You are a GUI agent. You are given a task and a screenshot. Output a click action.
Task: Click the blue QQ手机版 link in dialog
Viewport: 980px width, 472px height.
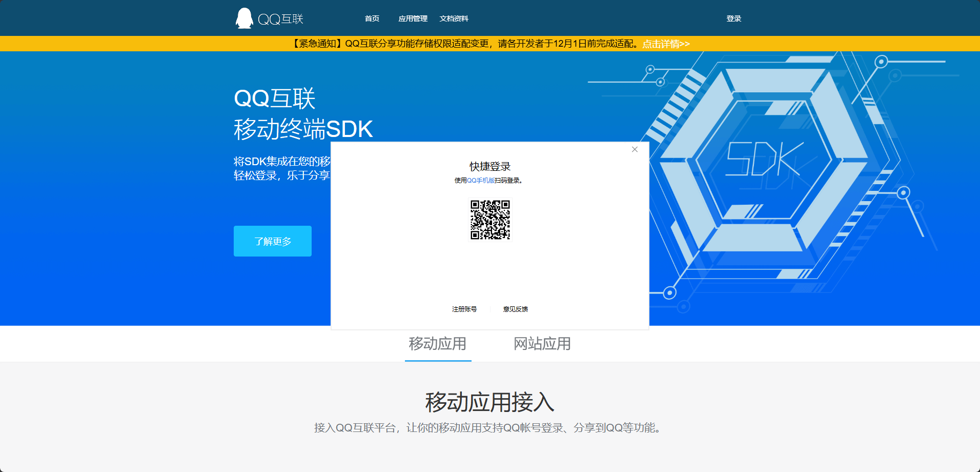click(480, 181)
